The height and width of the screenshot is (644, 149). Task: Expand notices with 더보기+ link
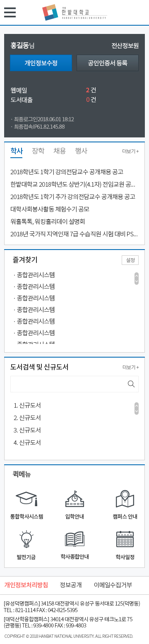pyautogui.click(x=130, y=151)
